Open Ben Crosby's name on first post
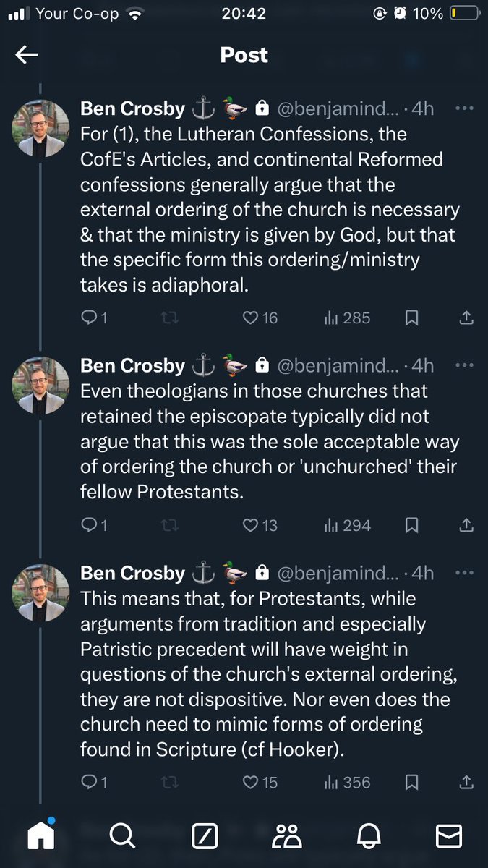This screenshot has height=868, width=488. (x=133, y=109)
